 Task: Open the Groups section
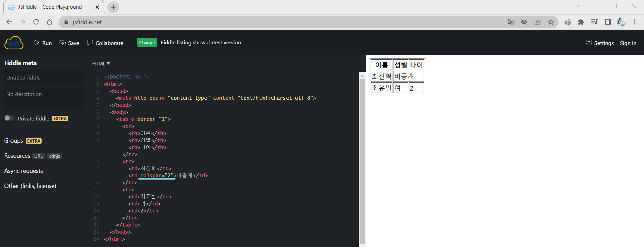tap(13, 141)
